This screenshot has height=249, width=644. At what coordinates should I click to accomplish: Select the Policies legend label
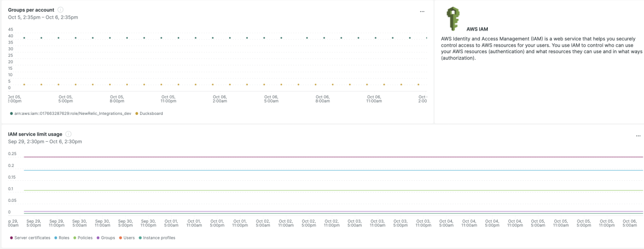85,238
